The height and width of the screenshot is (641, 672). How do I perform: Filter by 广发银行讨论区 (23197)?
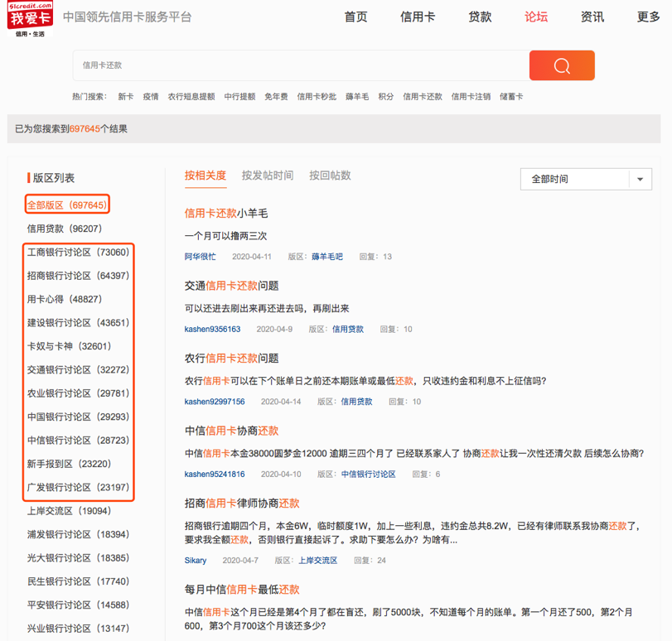coord(78,488)
